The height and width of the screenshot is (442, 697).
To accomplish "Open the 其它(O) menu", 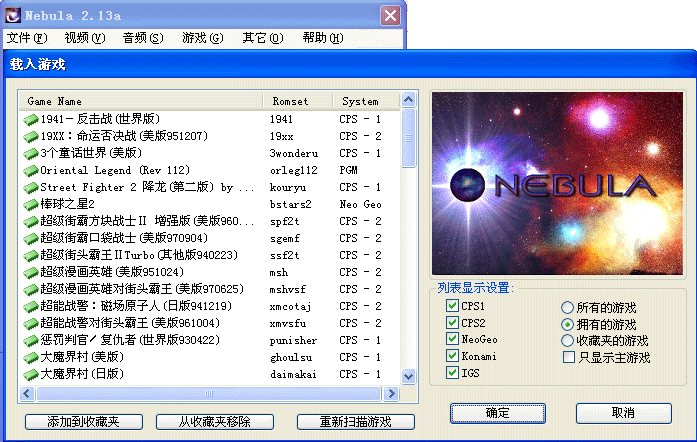I will pyautogui.click(x=263, y=38).
